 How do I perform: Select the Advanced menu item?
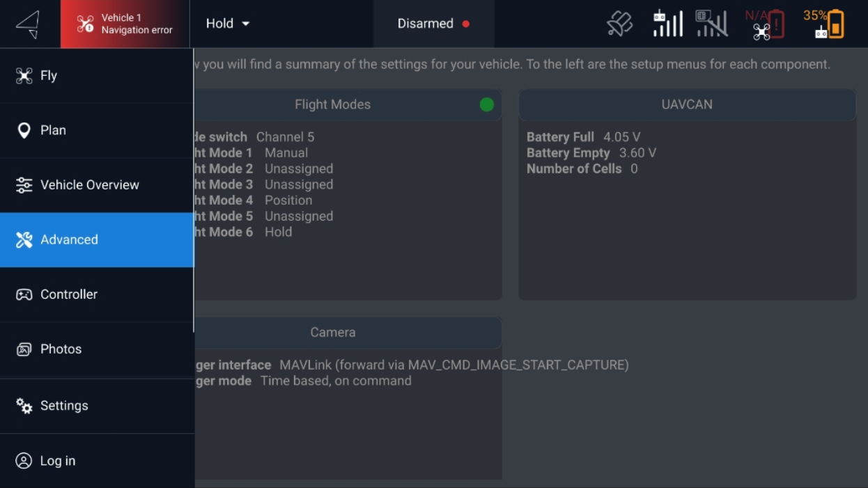click(69, 239)
